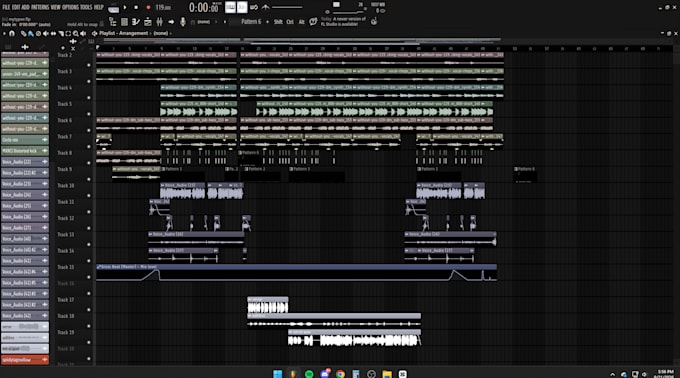The width and height of the screenshot is (680, 378).
Task: Mute Track 12 via its dot
Action: (89, 228)
